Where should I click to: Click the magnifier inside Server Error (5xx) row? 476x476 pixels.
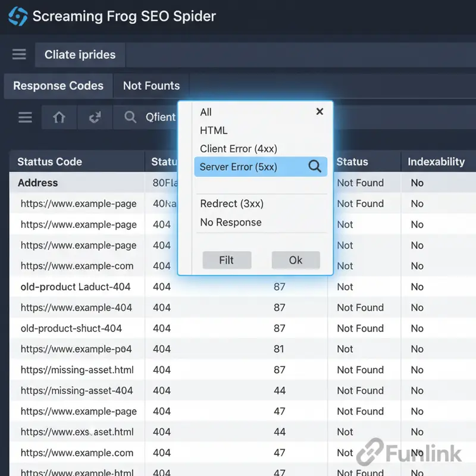click(315, 167)
